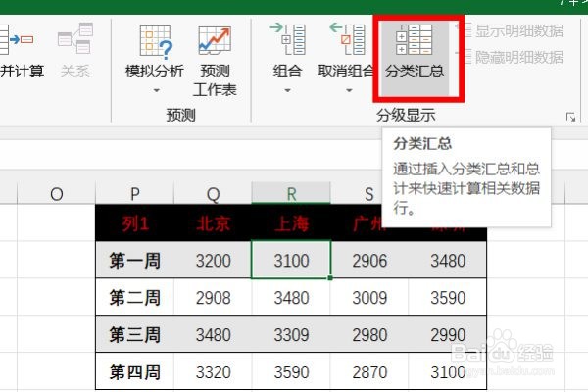The height and width of the screenshot is (392, 588).
Task: Click the 北京 header cell
Action: [x=213, y=223]
